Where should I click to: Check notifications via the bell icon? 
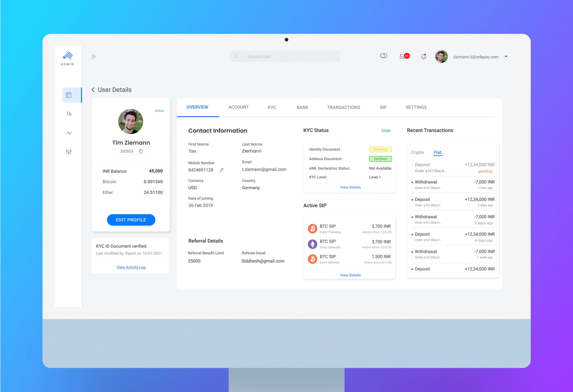click(424, 56)
